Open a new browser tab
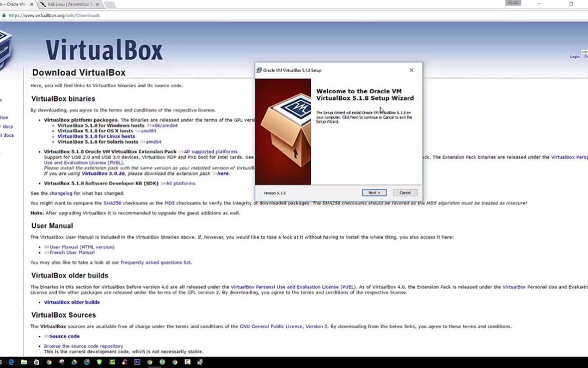 pyautogui.click(x=109, y=4)
